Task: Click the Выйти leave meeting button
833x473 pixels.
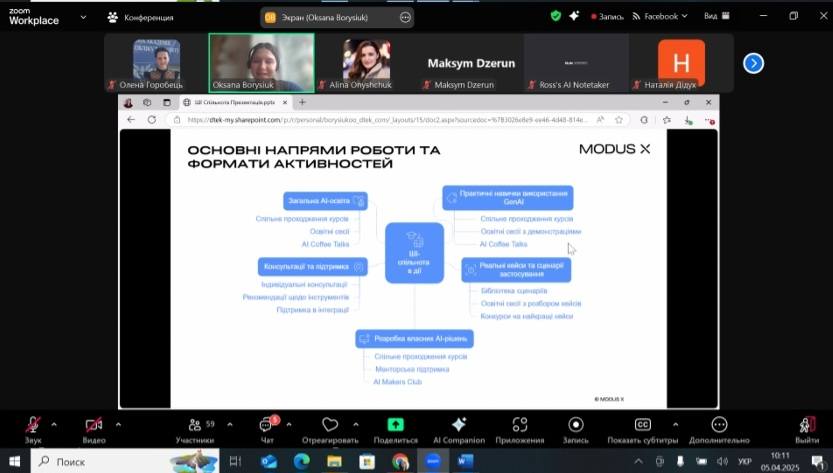Action: (x=806, y=427)
